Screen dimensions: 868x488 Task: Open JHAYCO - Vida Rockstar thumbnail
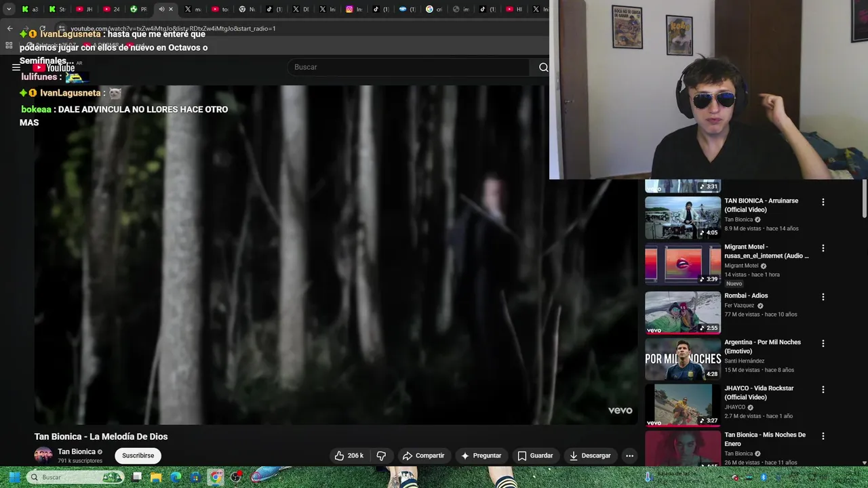coord(682,405)
